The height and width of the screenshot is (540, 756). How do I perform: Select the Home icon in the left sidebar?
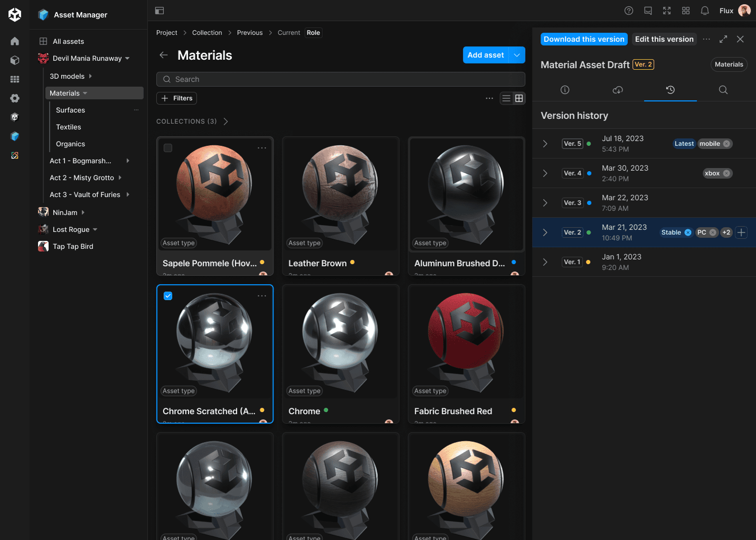(x=15, y=41)
